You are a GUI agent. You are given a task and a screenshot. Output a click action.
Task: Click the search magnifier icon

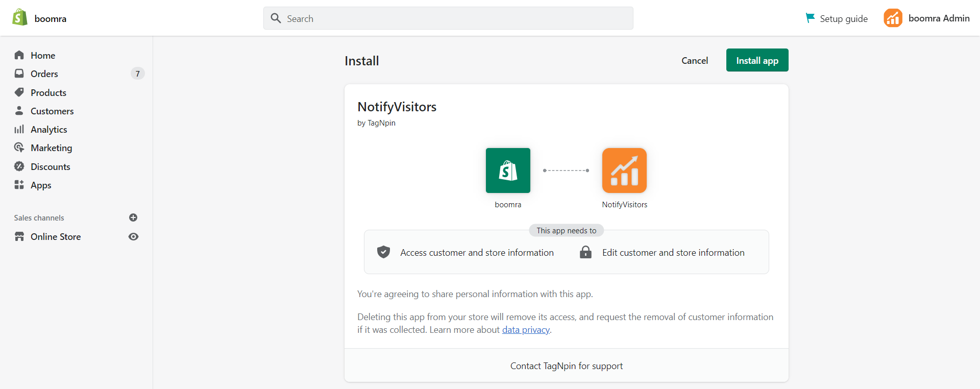(x=276, y=18)
